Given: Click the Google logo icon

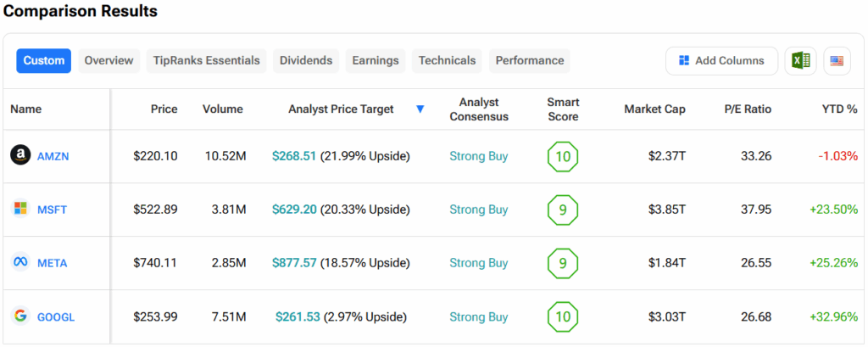Looking at the screenshot, I should 20,316.
